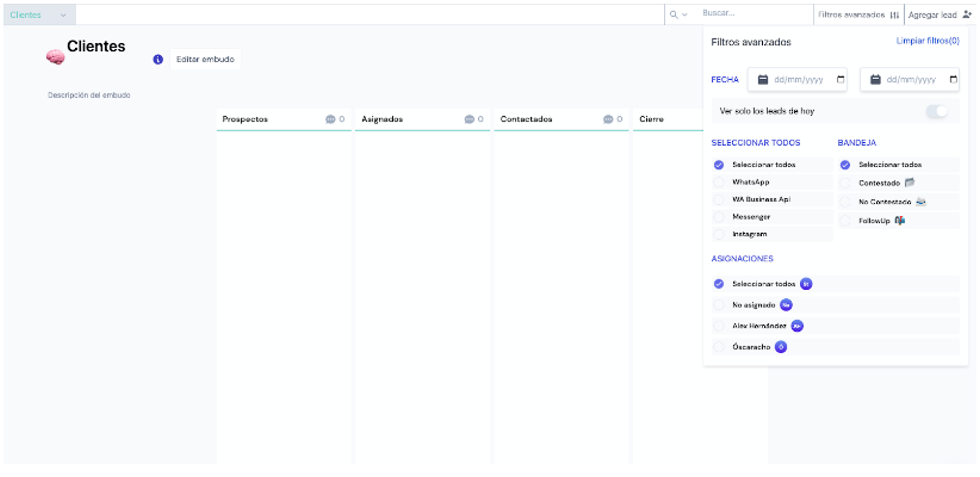
Task: Click the blue info icon beside Clientes
Action: coord(158,59)
